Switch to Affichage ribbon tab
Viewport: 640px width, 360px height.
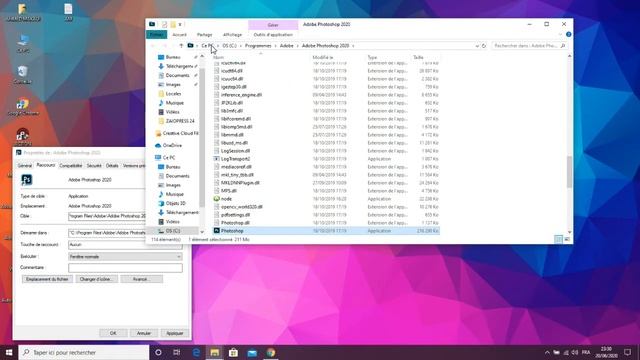[x=232, y=35]
